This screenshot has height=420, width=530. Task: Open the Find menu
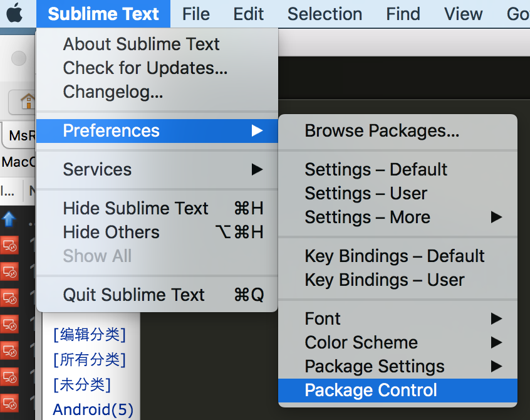tap(403, 14)
